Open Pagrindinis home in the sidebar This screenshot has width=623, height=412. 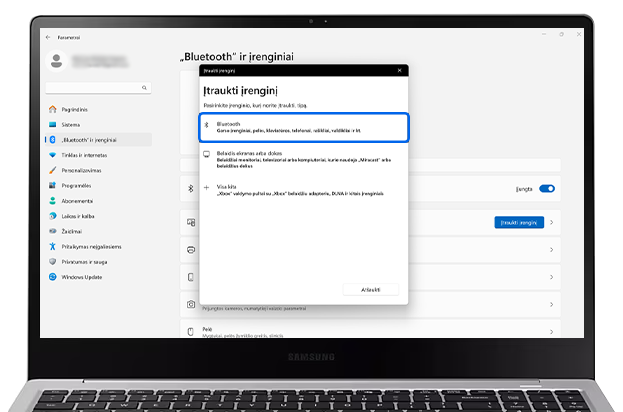click(74, 109)
